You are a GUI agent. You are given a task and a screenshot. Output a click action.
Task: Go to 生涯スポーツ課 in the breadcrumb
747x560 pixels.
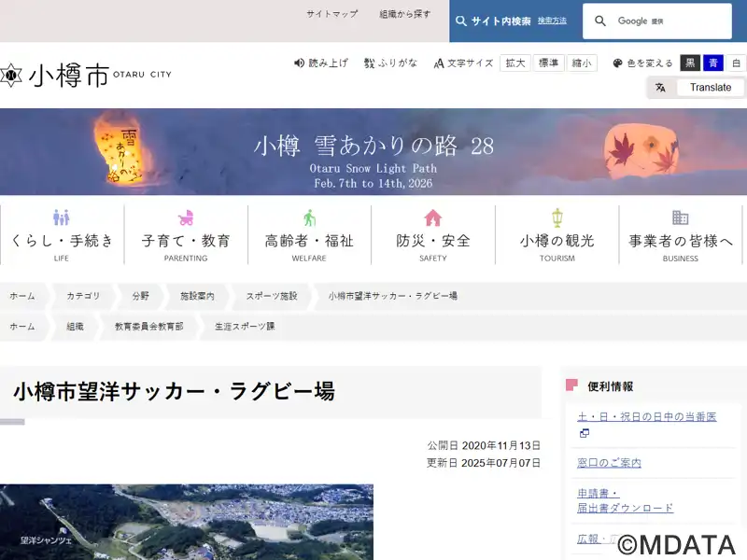click(x=245, y=327)
